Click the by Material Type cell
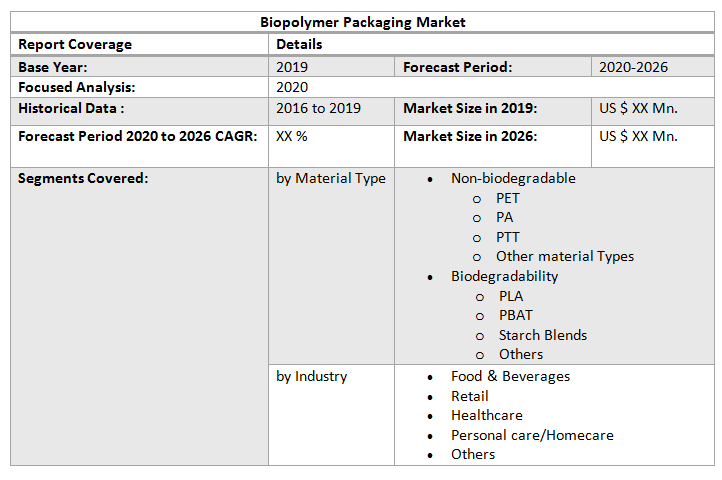The width and height of the screenshot is (722, 480). click(x=331, y=179)
